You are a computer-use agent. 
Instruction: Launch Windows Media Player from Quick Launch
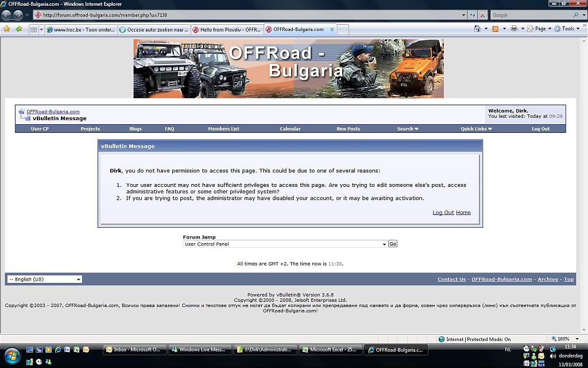pos(48,350)
